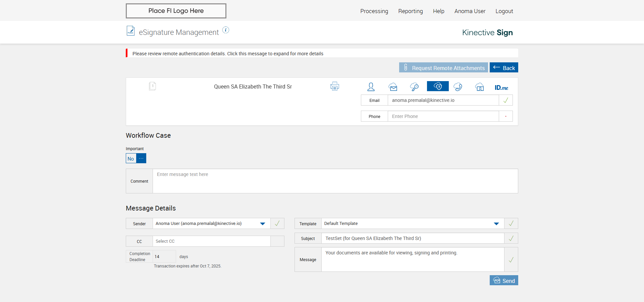Open the Reporting menu
This screenshot has width=644, height=302.
pos(411,11)
